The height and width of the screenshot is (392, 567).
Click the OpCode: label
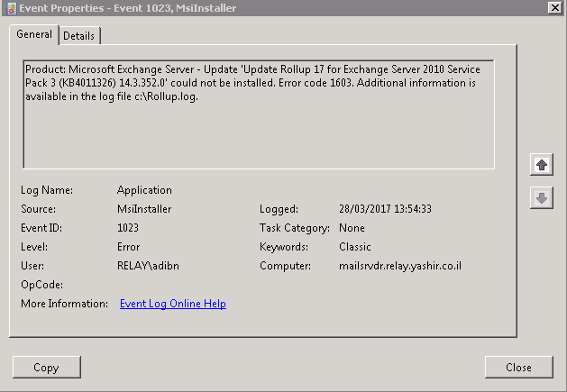[42, 285]
